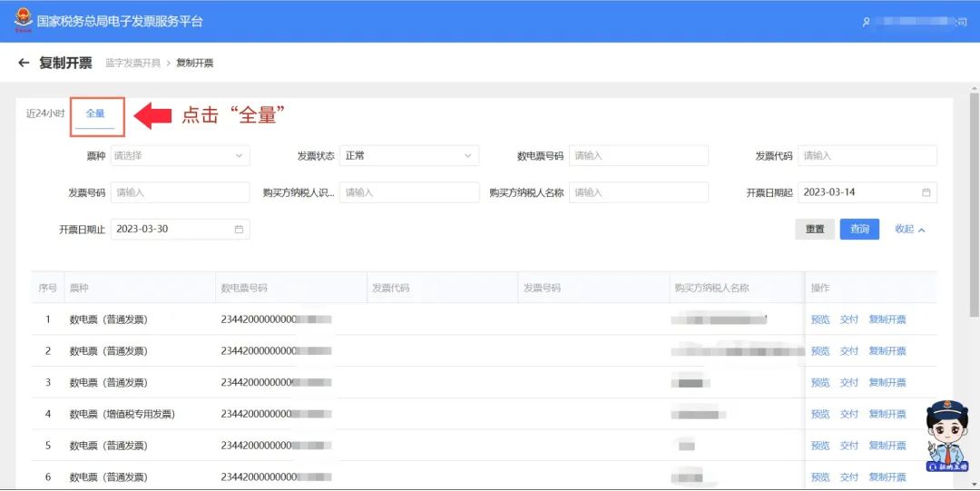Click the vertical scrollbar on the right
Image resolution: width=980 pixels, height=491 pixels.
click(974, 204)
